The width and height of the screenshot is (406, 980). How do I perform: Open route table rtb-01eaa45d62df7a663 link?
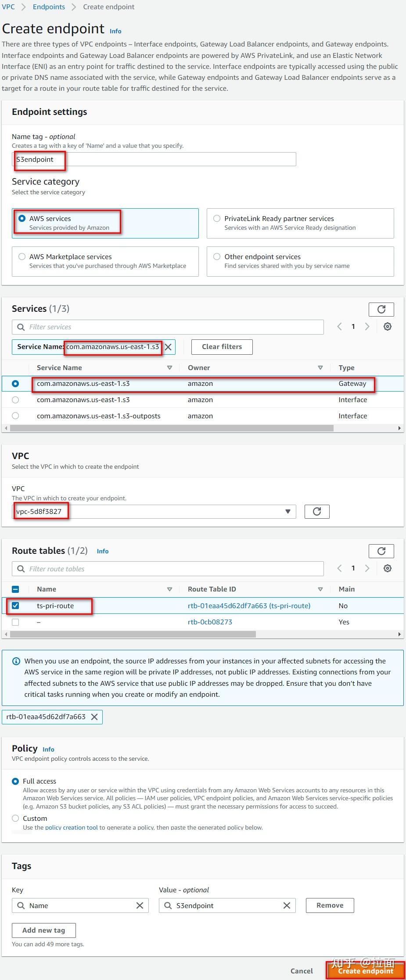(x=249, y=606)
